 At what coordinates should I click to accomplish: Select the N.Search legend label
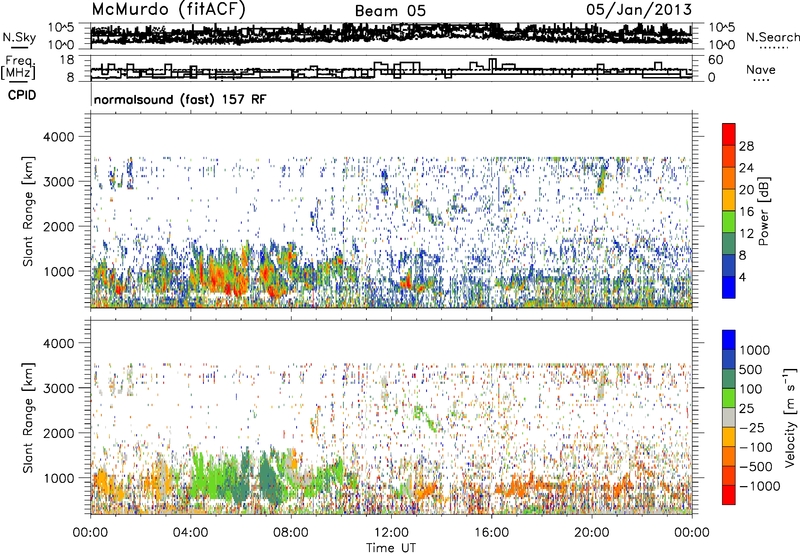pos(773,37)
